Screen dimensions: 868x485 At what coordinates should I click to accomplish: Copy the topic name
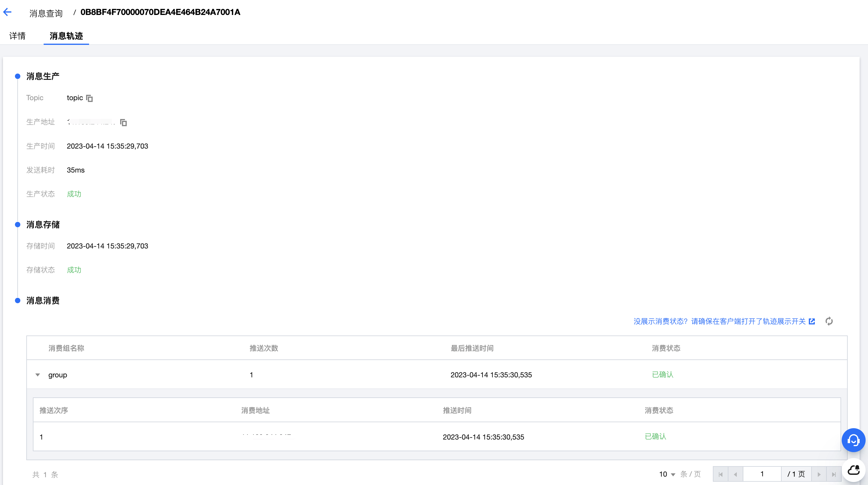pos(89,98)
